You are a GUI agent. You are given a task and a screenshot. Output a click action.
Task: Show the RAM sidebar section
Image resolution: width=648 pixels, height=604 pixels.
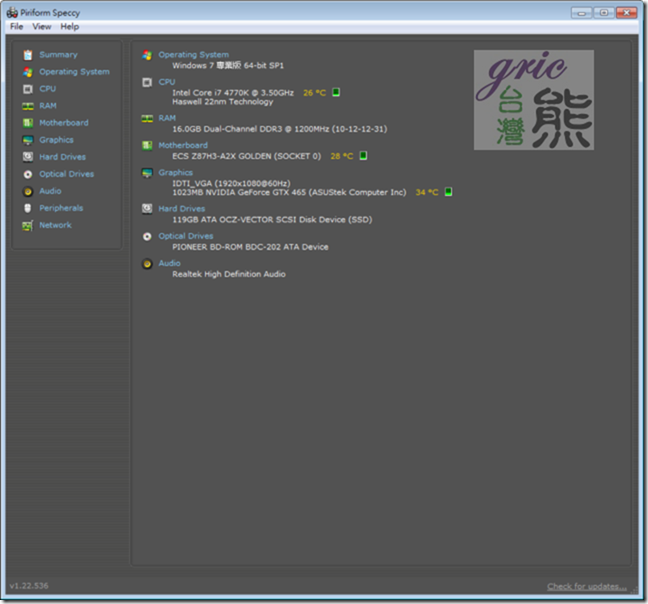(x=48, y=106)
